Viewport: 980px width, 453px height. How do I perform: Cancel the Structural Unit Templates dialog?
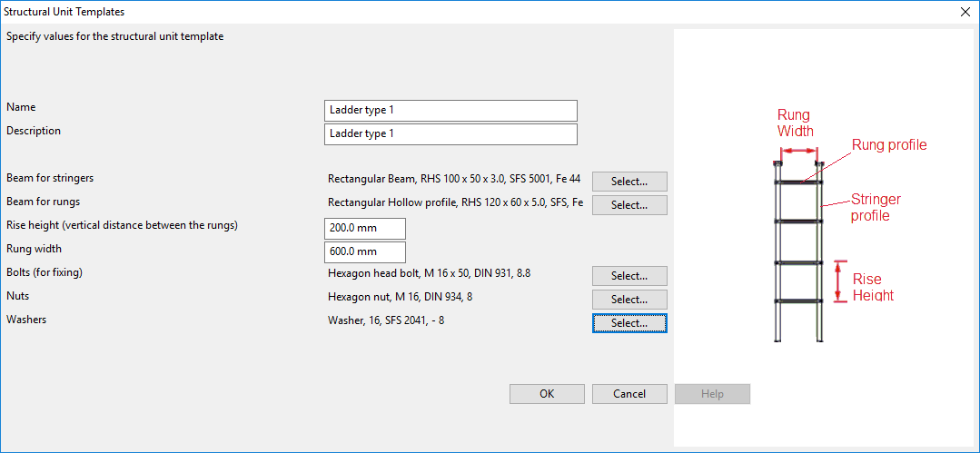tap(629, 394)
